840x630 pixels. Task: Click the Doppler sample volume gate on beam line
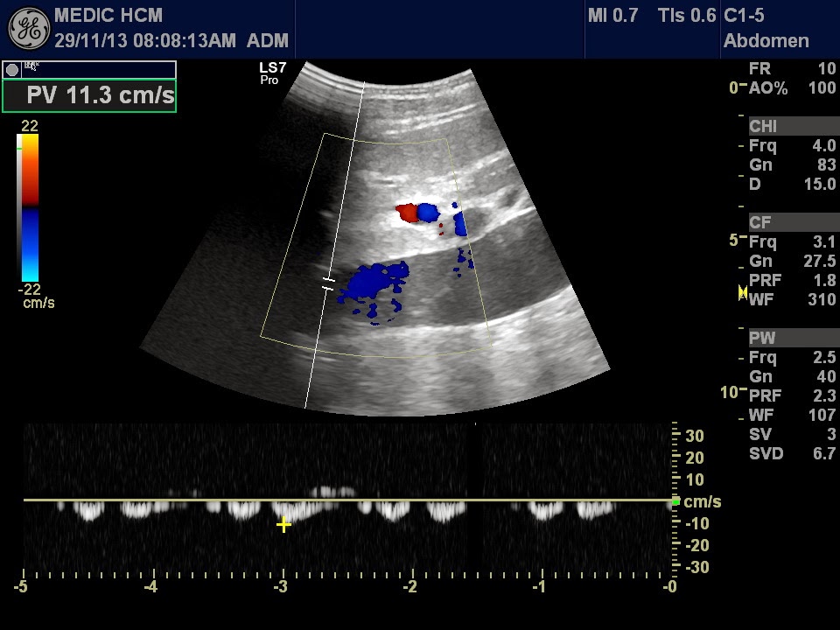point(328,282)
